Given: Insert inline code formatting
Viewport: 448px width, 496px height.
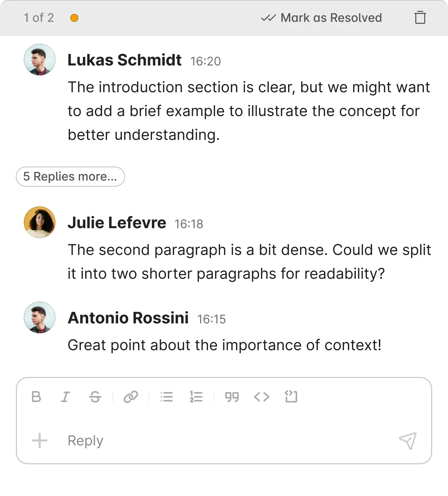Looking at the screenshot, I should (261, 396).
